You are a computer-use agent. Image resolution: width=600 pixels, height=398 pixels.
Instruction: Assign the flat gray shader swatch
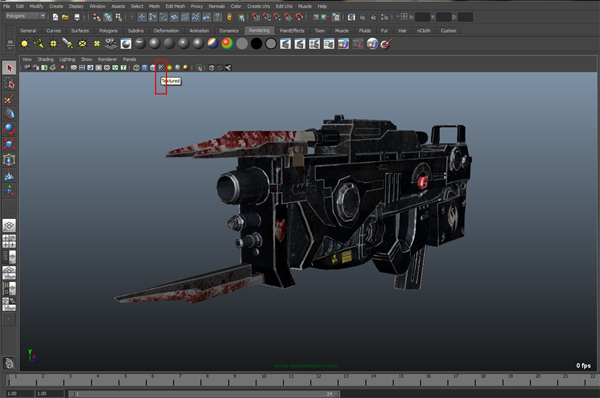pyautogui.click(x=241, y=44)
